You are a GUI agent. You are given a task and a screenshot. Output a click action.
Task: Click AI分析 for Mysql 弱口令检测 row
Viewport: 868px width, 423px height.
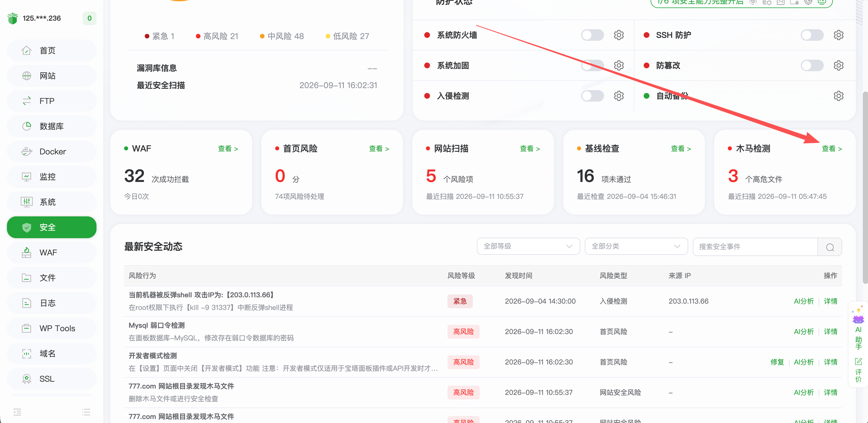(x=804, y=332)
